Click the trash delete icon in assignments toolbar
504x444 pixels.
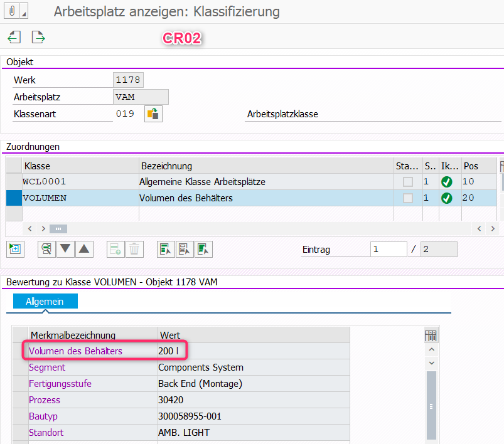click(x=134, y=249)
